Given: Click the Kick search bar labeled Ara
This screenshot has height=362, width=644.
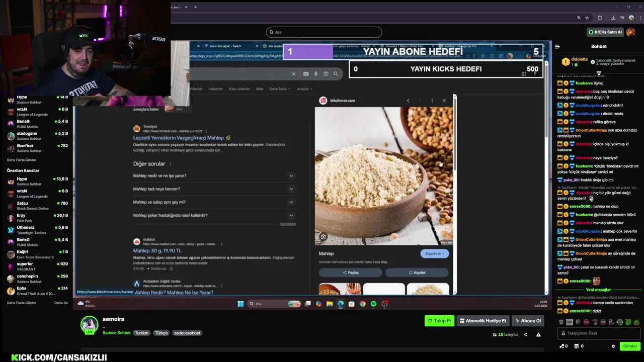Looking at the screenshot, I should pyautogui.click(x=324, y=32).
